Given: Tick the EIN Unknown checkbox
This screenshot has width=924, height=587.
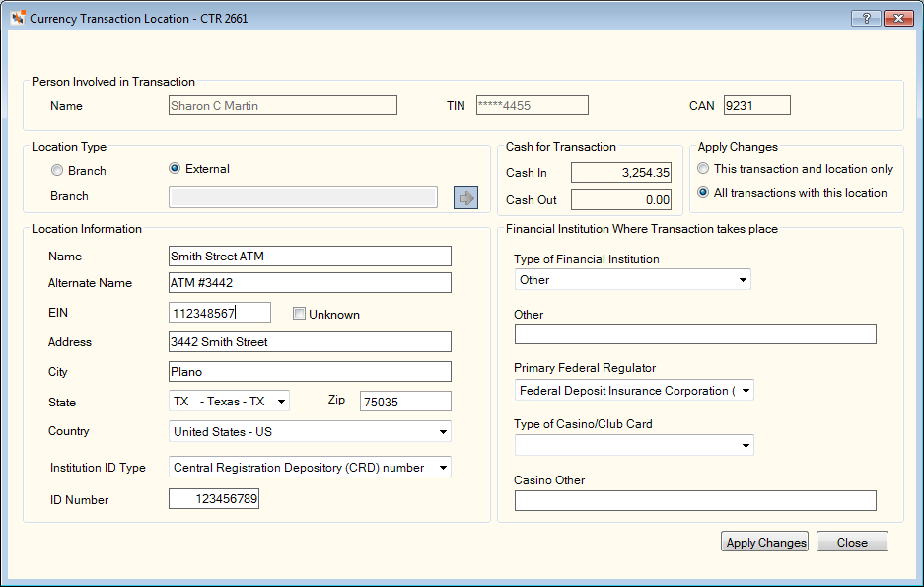Looking at the screenshot, I should (299, 314).
